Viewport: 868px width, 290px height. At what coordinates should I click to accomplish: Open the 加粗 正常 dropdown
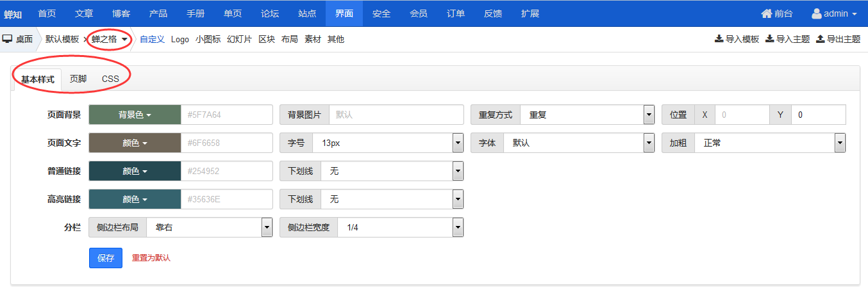(x=770, y=143)
